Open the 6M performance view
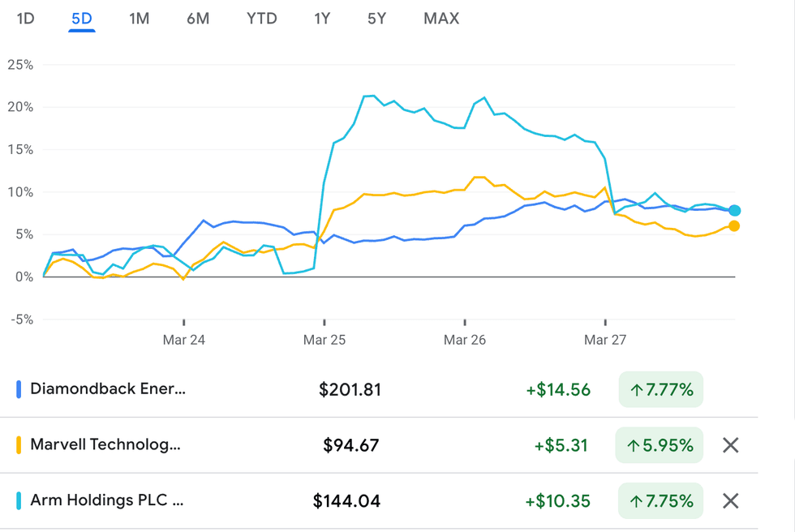795x532 pixels. 198,18
